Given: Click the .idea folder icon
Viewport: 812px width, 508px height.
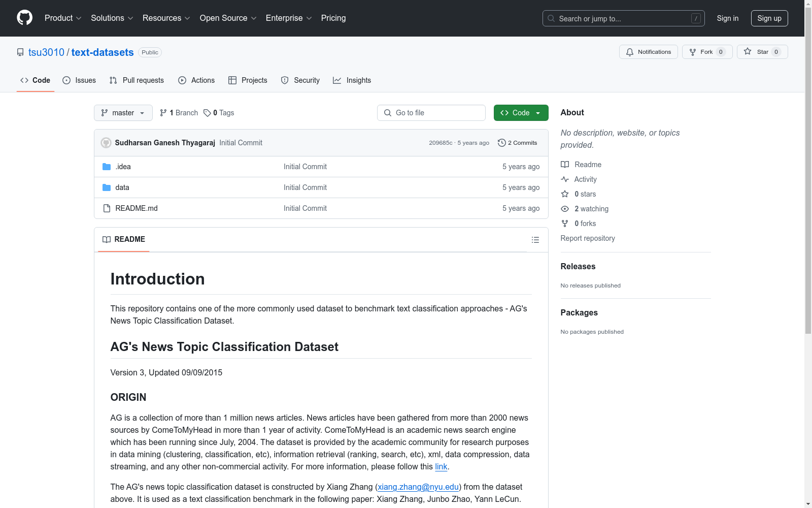Looking at the screenshot, I should [x=107, y=167].
